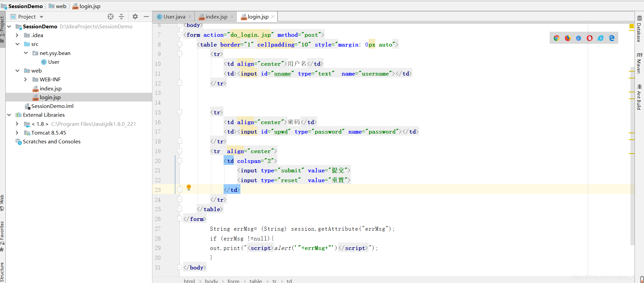Fold the form tag on line 7
This screenshot has width=644, height=283.
180,35
